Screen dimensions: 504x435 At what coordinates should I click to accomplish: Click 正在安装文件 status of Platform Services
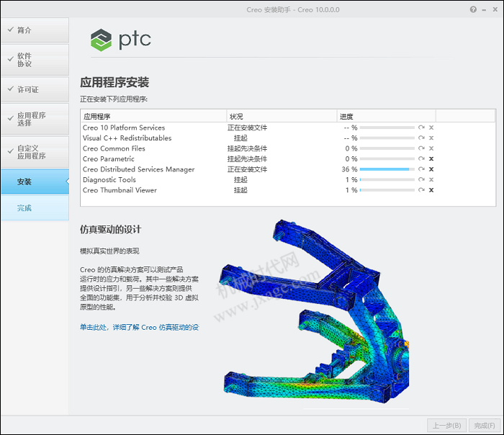point(247,127)
